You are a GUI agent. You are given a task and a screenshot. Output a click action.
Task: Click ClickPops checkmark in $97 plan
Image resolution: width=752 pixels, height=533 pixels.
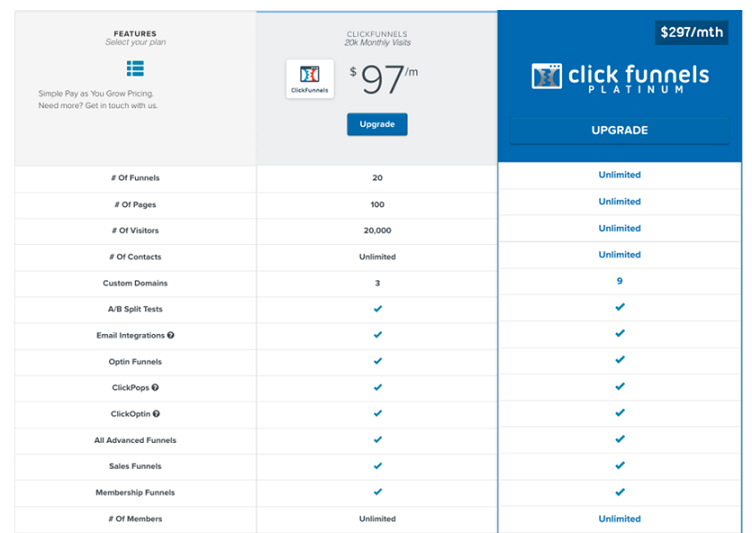tap(378, 387)
